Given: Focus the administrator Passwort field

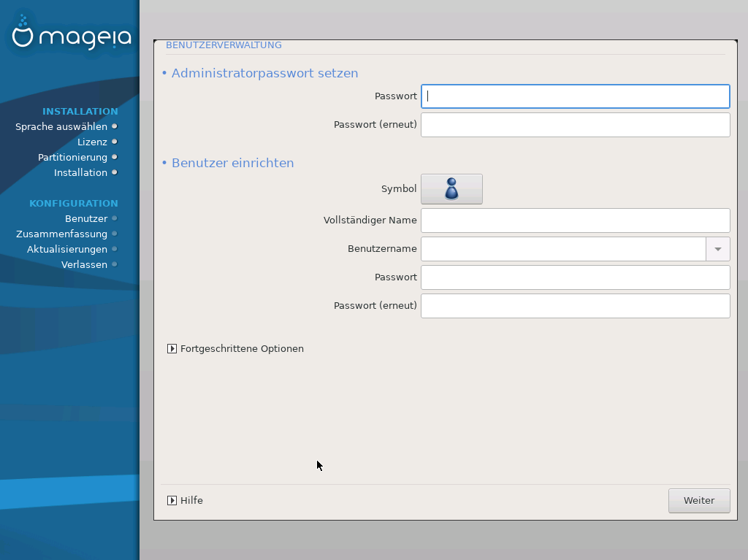Looking at the screenshot, I should (x=575, y=96).
